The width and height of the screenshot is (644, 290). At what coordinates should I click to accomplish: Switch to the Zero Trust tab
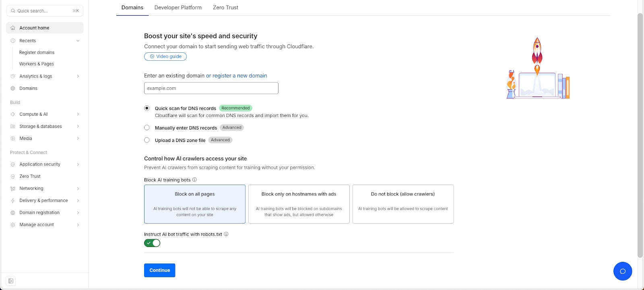click(x=225, y=8)
